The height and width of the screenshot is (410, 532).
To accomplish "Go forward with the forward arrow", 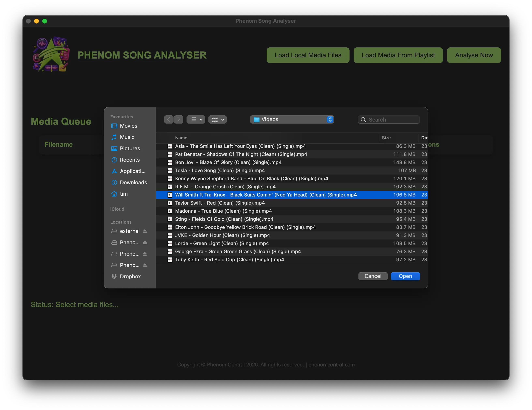I will [179, 120].
